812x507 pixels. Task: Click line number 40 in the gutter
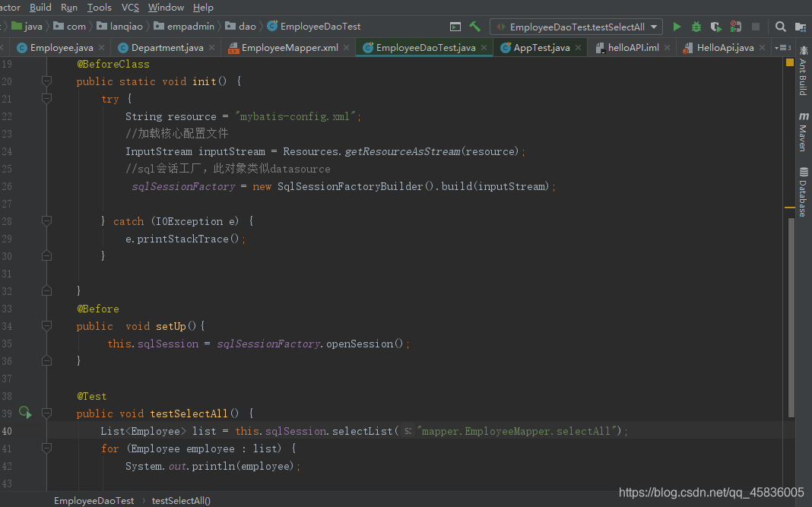pyautogui.click(x=7, y=431)
